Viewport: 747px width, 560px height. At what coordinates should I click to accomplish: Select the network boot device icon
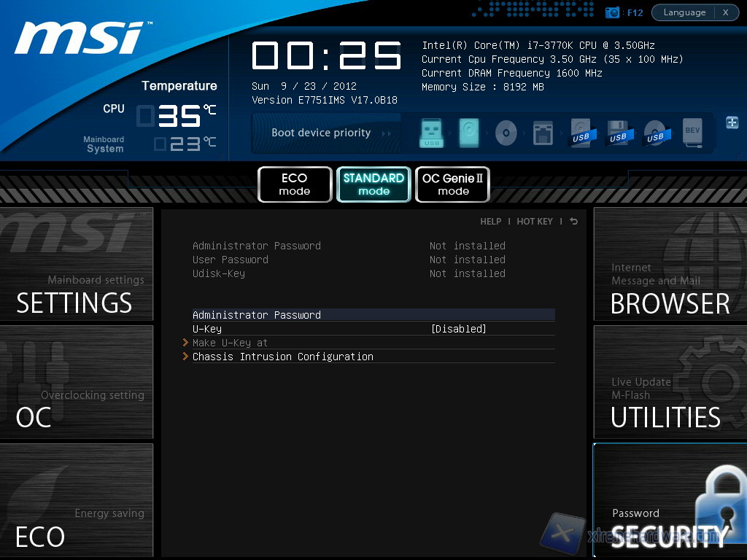tap(543, 133)
